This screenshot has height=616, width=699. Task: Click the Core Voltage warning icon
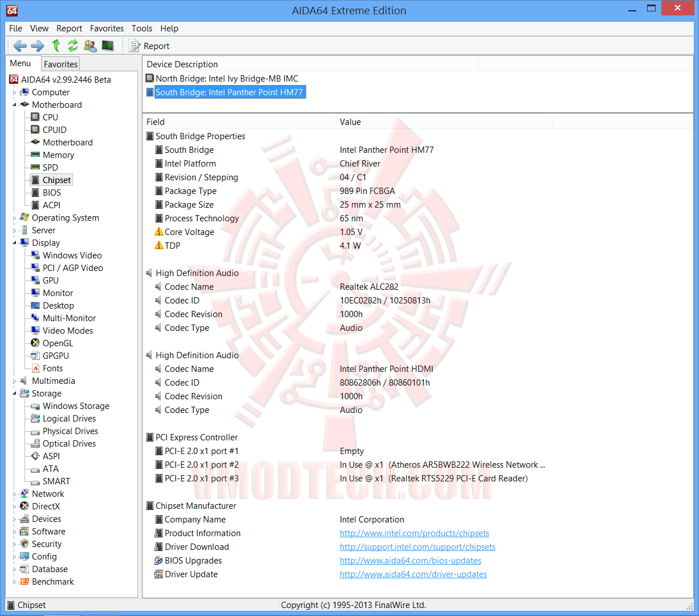[159, 232]
